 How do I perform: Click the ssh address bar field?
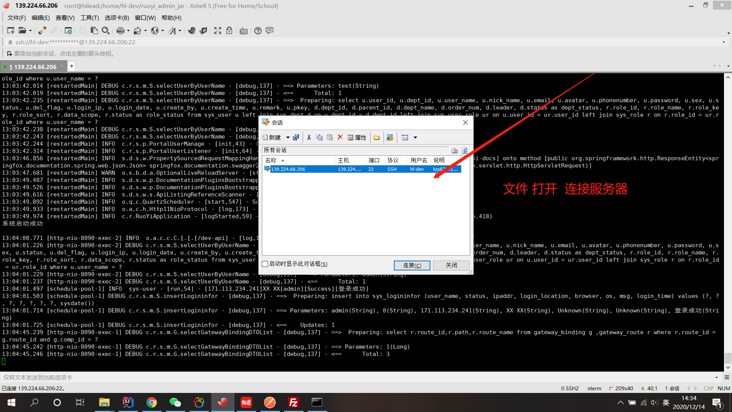364,42
